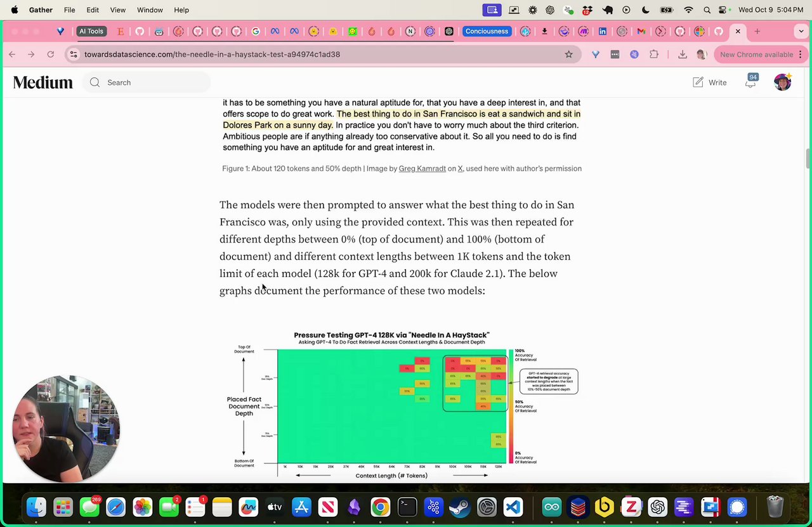The image size is (812, 527).
Task: Open the Window menu
Action: point(150,10)
